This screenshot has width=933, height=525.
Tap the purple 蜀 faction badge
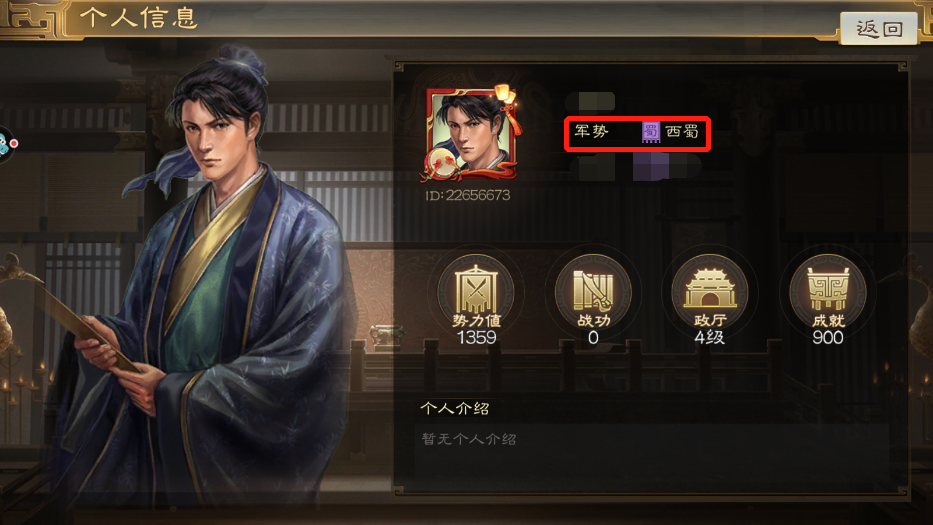[651, 132]
